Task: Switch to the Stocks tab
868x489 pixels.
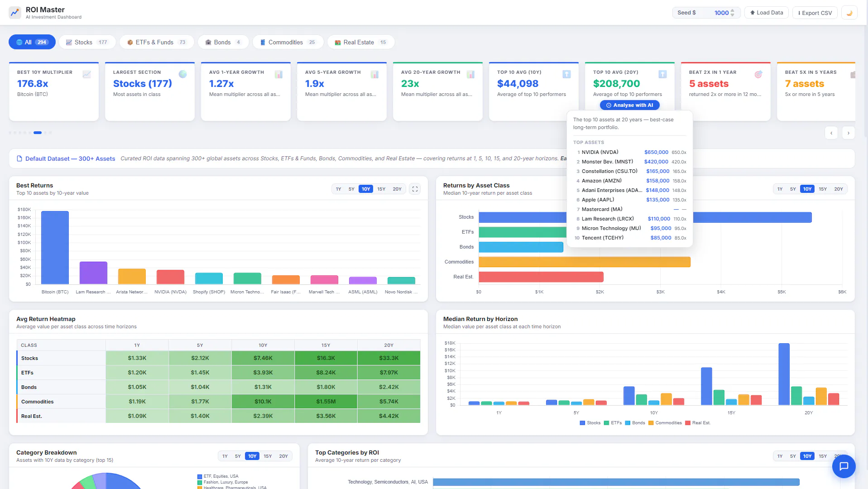Action: (87, 42)
